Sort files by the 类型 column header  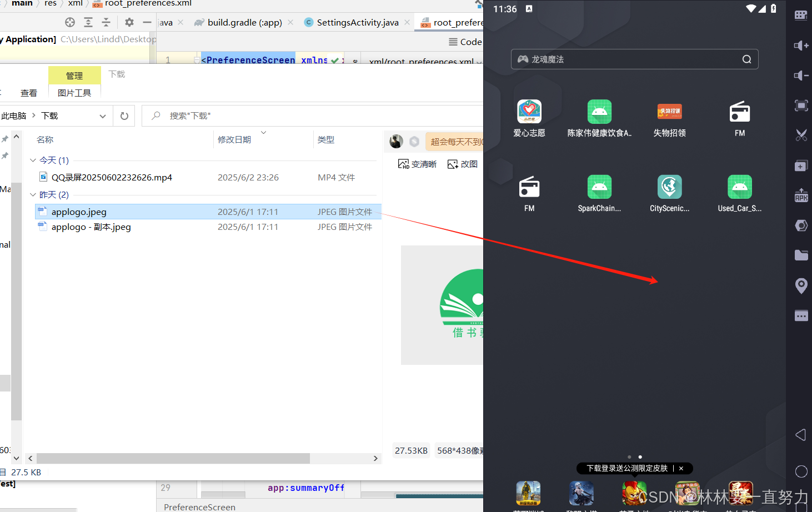coord(326,140)
